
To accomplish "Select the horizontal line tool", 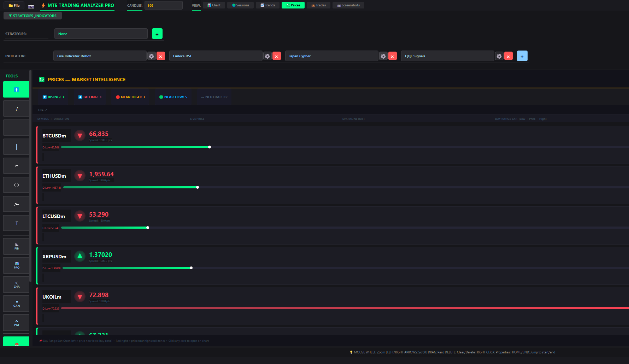I will pyautogui.click(x=16, y=128).
